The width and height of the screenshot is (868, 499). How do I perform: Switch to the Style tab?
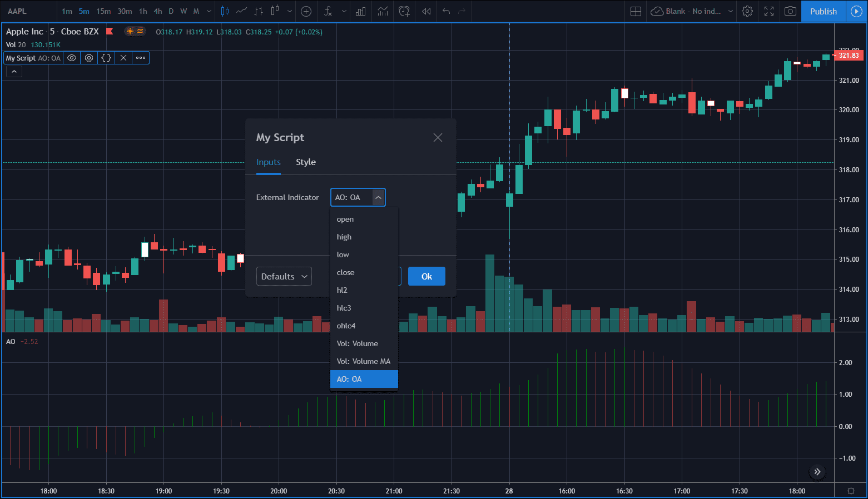306,162
